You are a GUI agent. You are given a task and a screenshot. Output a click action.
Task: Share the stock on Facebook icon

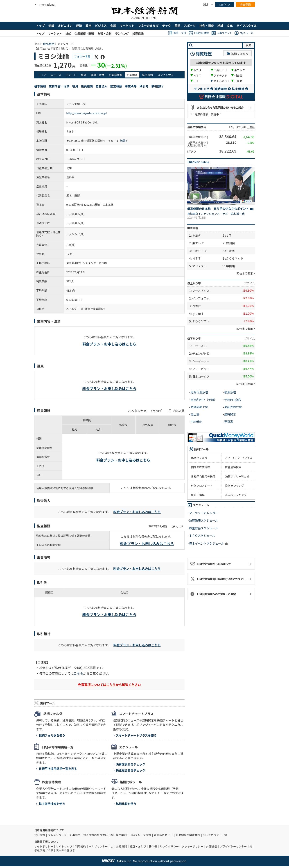point(103,57)
